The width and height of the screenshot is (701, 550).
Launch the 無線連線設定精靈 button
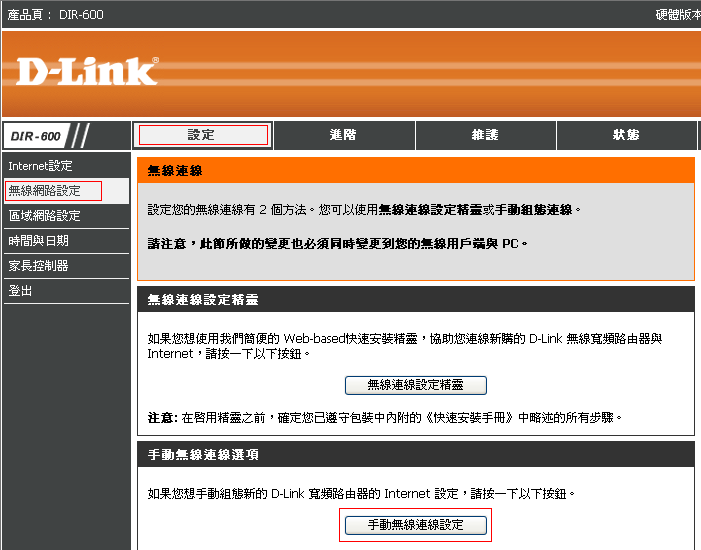point(415,385)
